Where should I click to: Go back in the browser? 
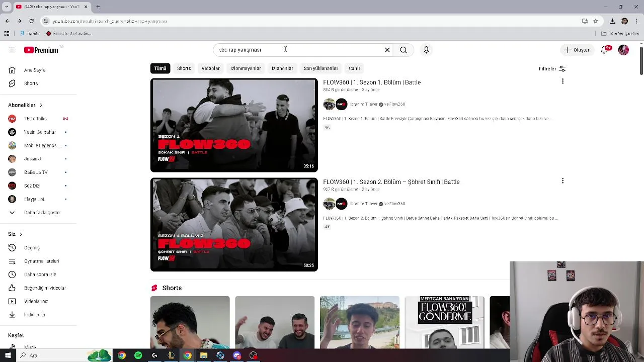tap(7, 21)
